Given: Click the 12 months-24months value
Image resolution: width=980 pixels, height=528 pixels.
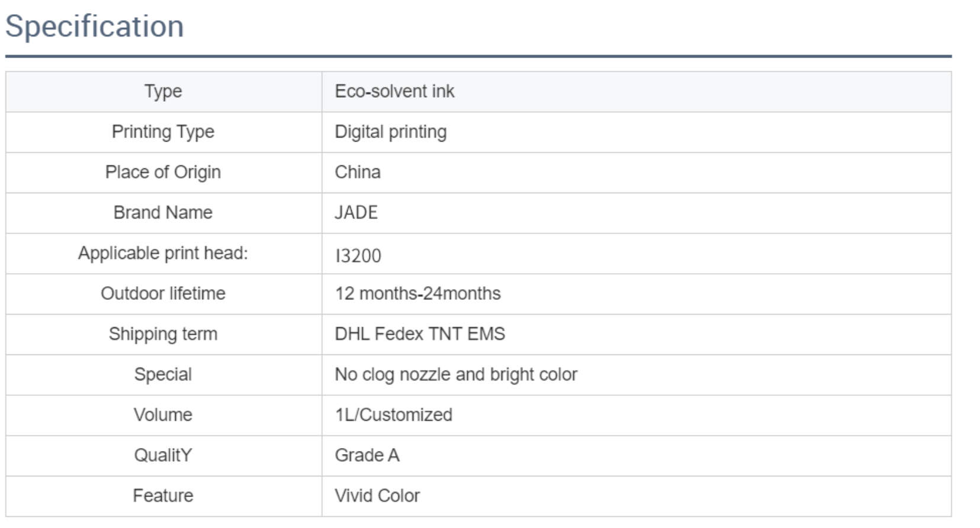Looking at the screenshot, I should tap(418, 293).
